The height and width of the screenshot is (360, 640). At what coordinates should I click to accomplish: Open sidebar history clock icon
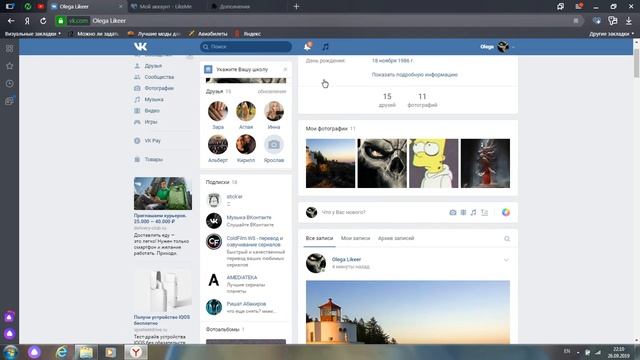(10, 84)
